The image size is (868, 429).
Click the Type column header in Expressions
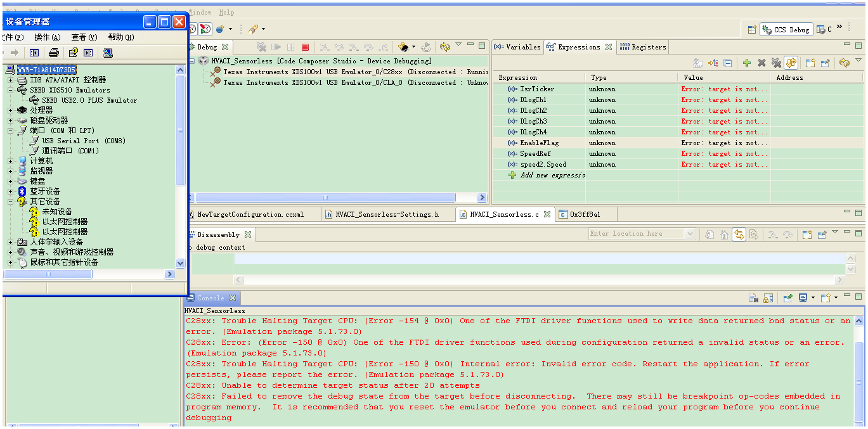[631, 77]
